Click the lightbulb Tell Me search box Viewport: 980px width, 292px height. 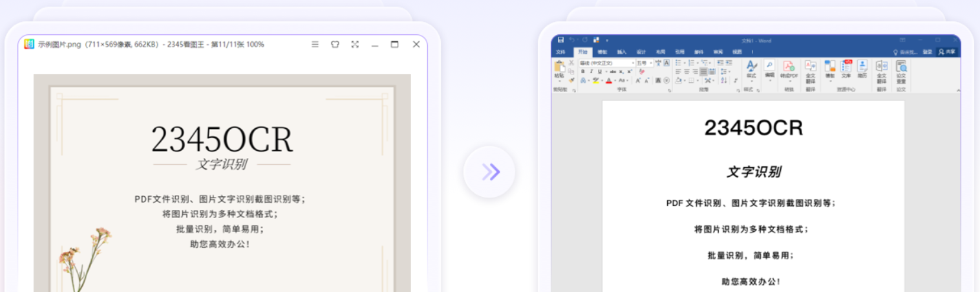[905, 52]
